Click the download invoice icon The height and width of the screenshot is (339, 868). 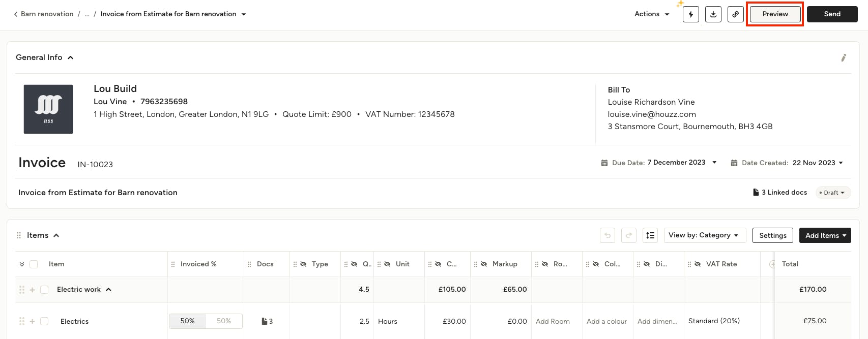(x=713, y=14)
